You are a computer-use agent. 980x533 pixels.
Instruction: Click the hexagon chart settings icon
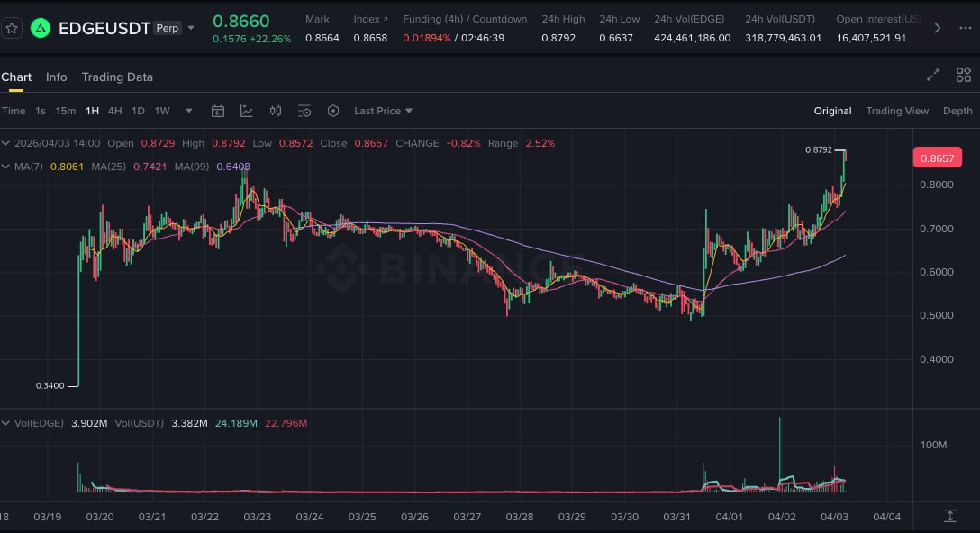coord(333,111)
